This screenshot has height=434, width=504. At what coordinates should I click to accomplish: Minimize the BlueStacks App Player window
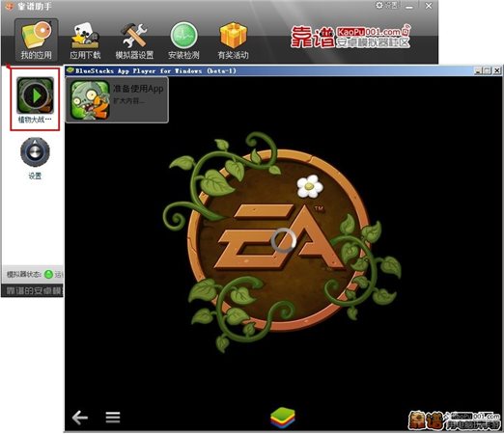point(478,70)
